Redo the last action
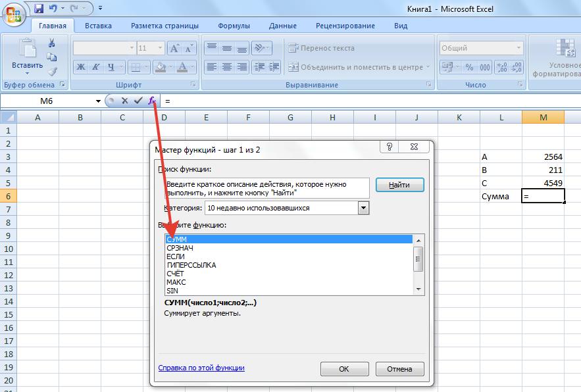 (x=75, y=8)
